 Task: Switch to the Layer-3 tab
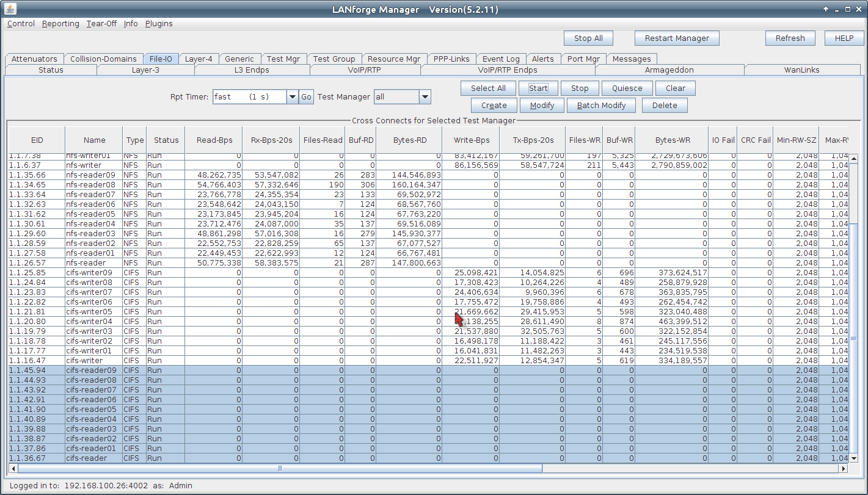click(x=145, y=70)
